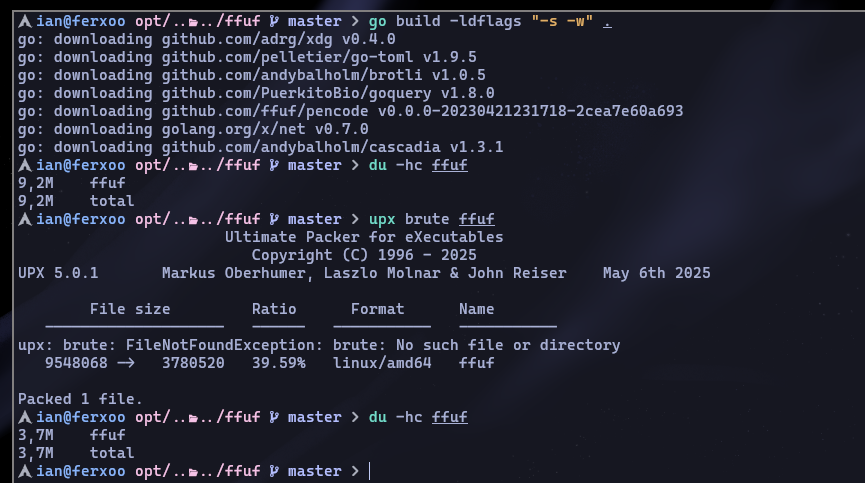This screenshot has width=865, height=483.
Task: Click the folder icon in the upx brute prompt path
Action: coord(193,221)
